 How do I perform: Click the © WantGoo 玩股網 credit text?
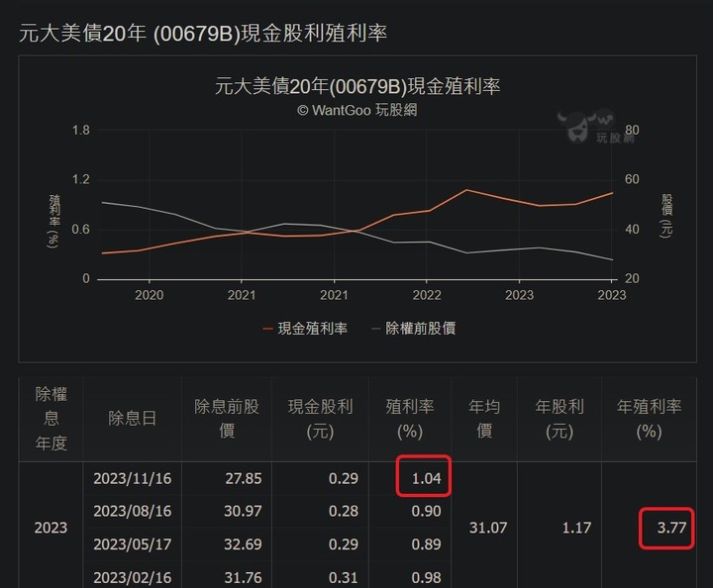click(x=357, y=110)
